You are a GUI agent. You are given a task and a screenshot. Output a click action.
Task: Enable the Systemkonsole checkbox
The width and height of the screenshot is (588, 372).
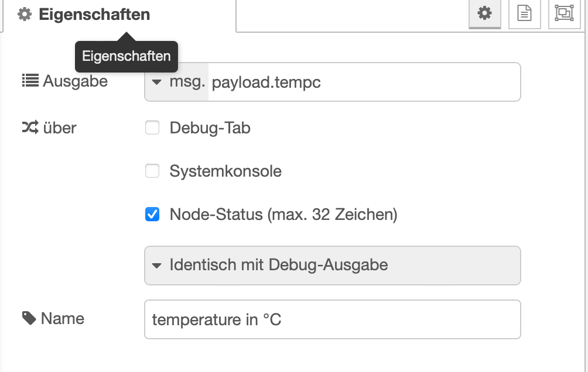(152, 171)
